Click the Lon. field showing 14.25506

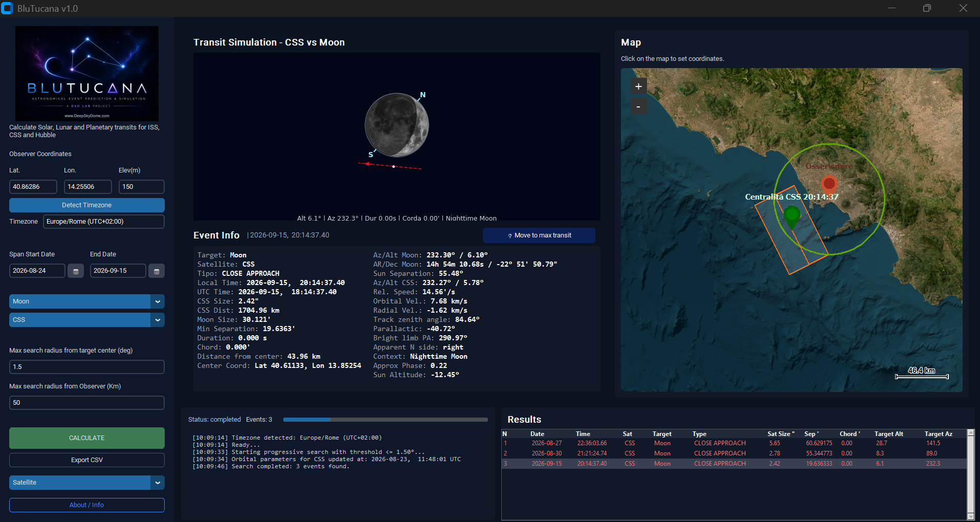[88, 187]
